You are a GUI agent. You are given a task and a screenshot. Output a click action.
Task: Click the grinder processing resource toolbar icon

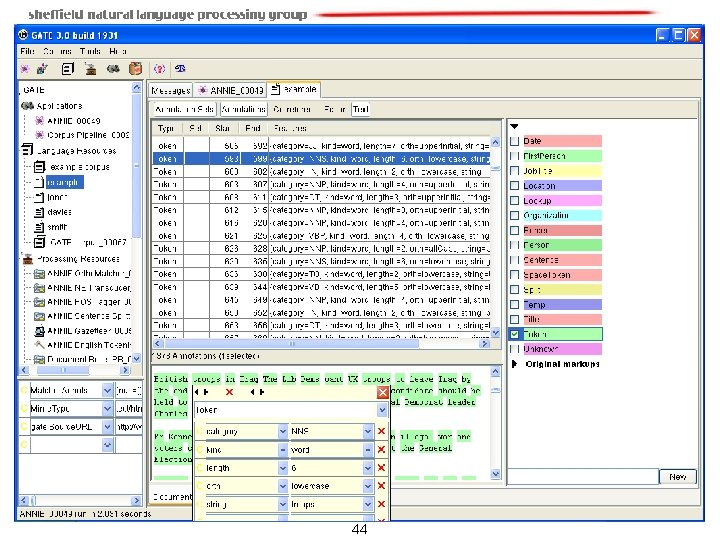pyautogui.click(x=90, y=69)
